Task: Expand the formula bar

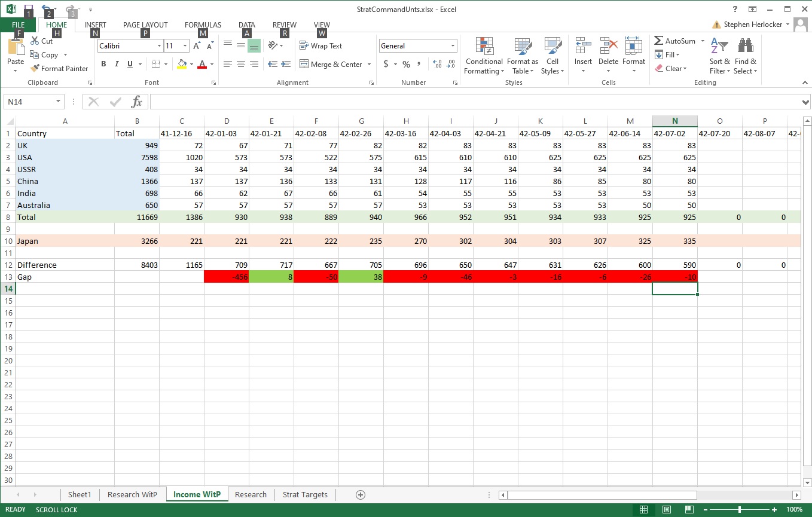Action: (x=805, y=102)
